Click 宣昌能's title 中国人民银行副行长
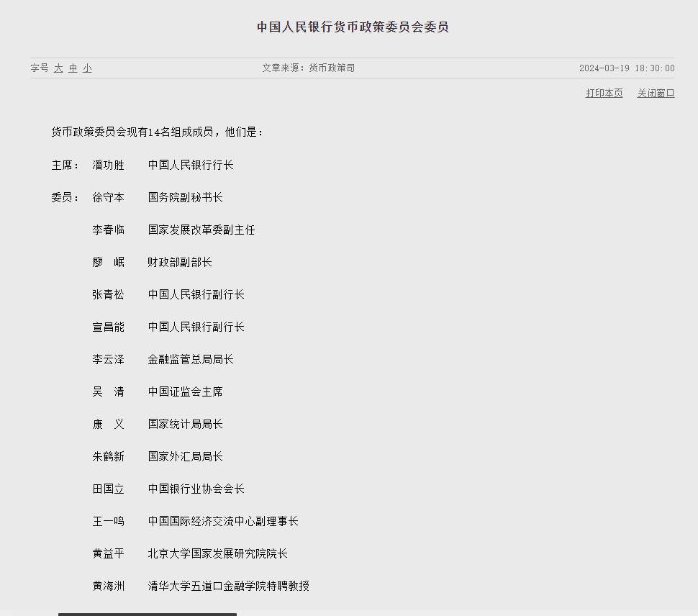The width and height of the screenshot is (698, 616). pyautogui.click(x=196, y=327)
